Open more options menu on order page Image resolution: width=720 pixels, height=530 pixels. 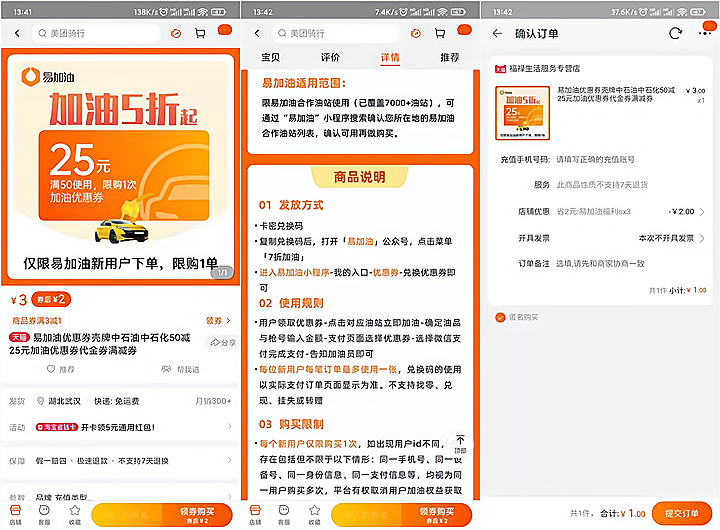pos(705,34)
